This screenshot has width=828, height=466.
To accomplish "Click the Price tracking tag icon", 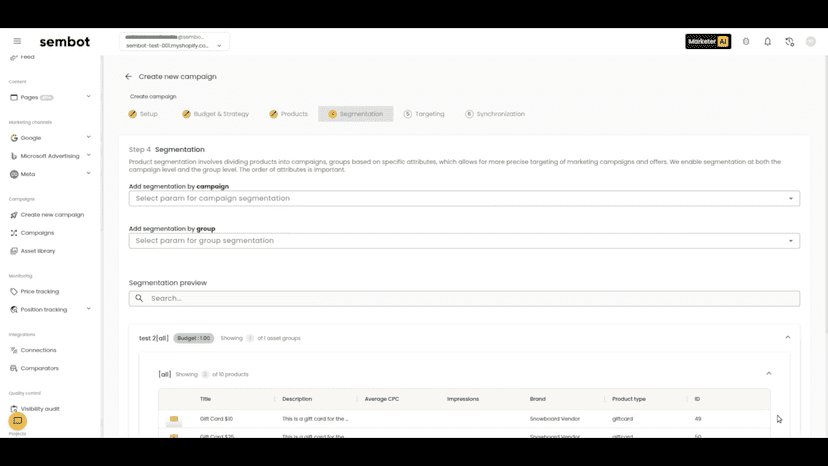I will [14, 291].
